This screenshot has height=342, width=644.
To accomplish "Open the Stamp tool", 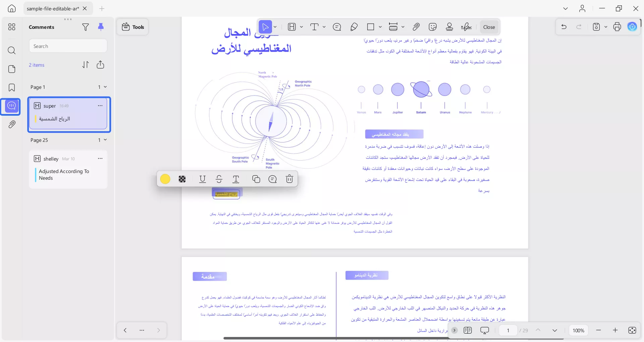I will [x=449, y=27].
